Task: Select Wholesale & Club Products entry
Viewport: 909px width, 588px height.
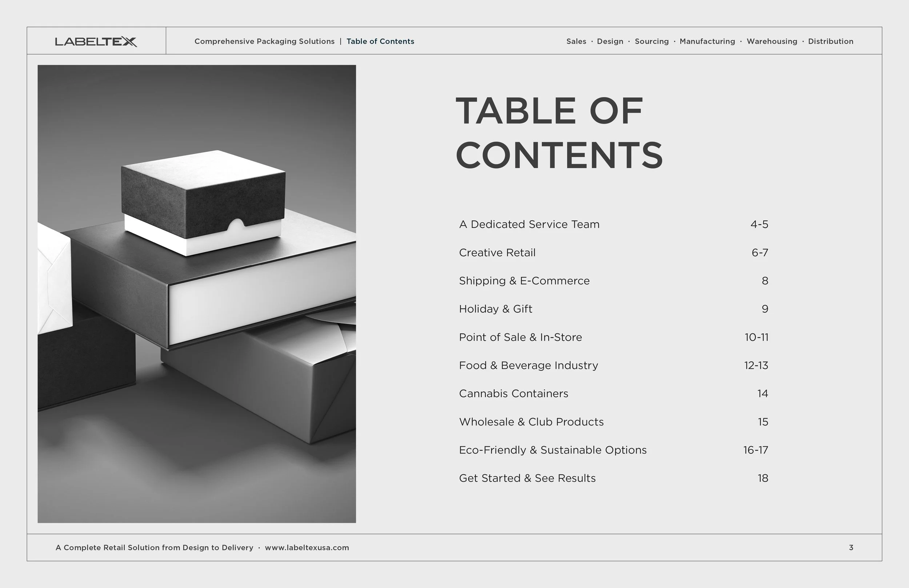Action: 531,422
